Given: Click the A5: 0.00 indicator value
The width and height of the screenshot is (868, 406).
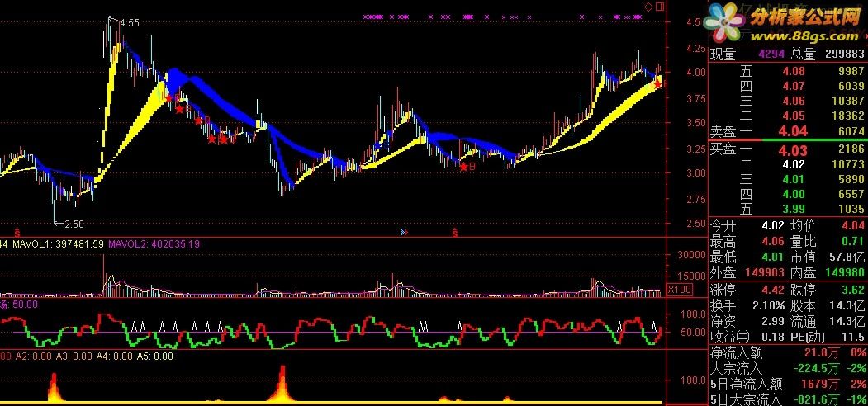Looking at the screenshot, I should coord(155,356).
